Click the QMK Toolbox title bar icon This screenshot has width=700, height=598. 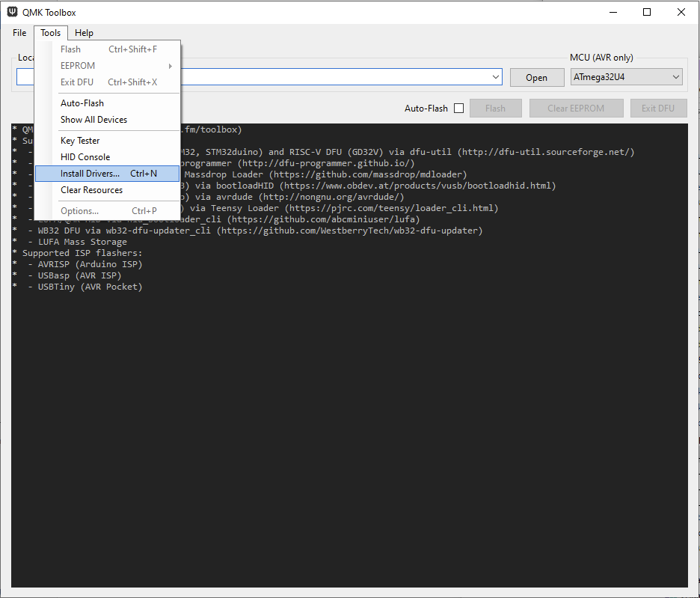[x=13, y=12]
